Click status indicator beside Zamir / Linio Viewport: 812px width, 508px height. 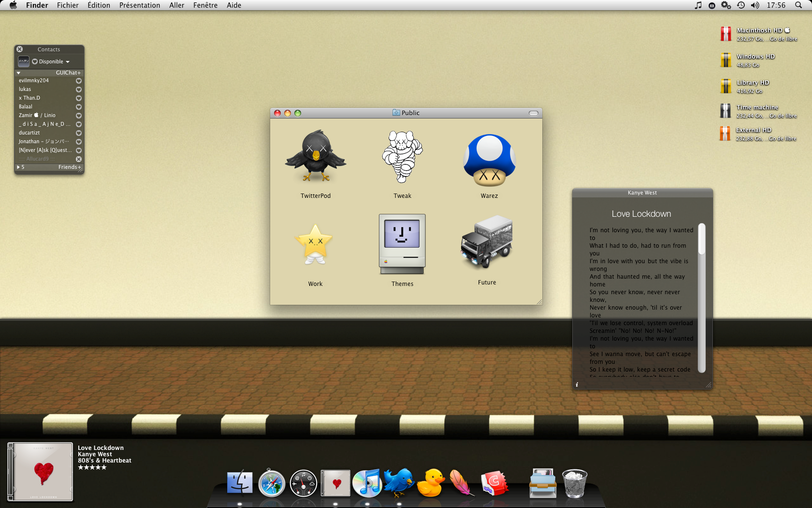pyautogui.click(x=79, y=116)
